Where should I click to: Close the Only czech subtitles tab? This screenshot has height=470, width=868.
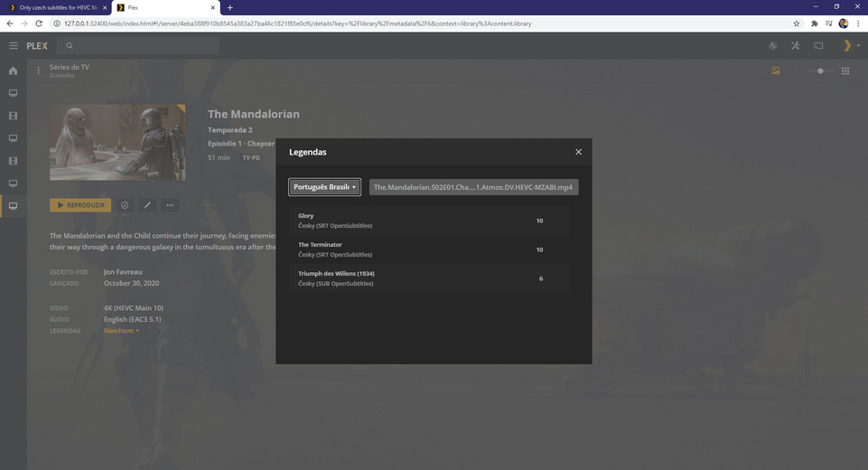click(x=105, y=8)
